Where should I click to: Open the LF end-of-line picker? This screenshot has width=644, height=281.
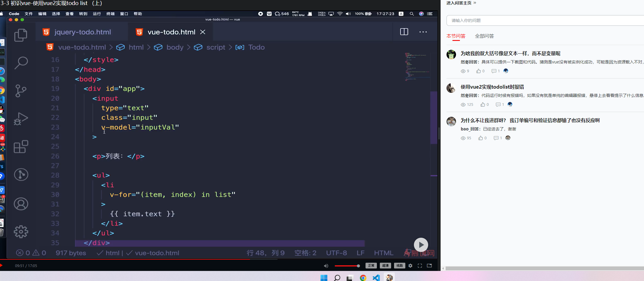(361, 253)
